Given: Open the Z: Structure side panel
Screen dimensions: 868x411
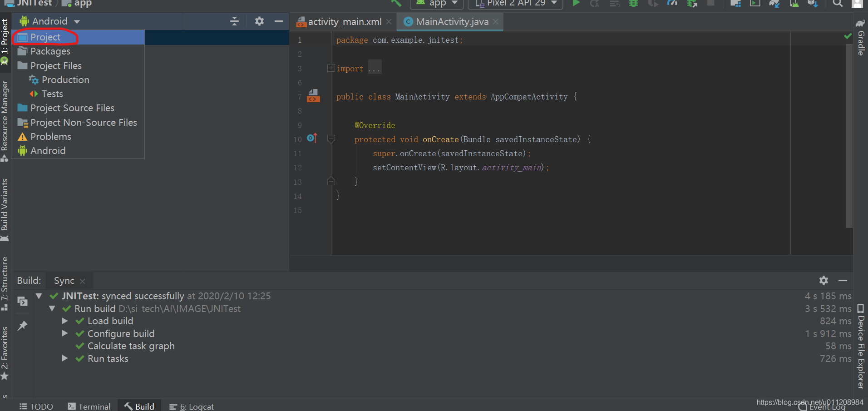Looking at the screenshot, I should [5, 283].
